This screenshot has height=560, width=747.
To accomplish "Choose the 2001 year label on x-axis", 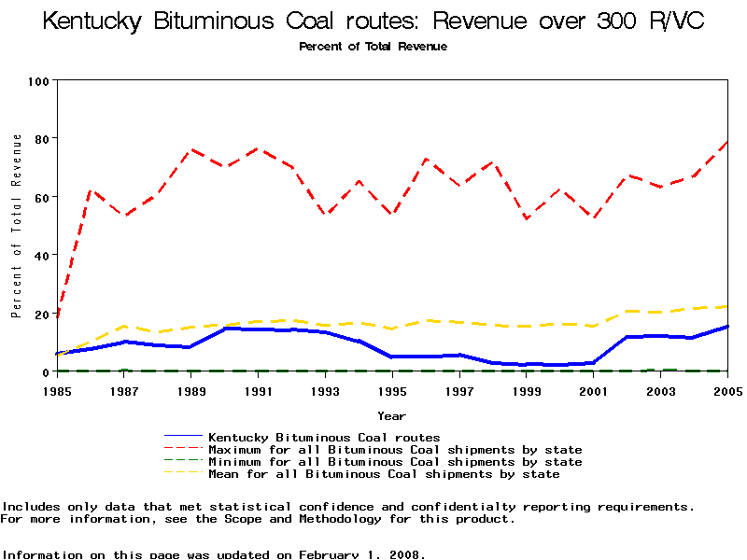I will (x=593, y=389).
